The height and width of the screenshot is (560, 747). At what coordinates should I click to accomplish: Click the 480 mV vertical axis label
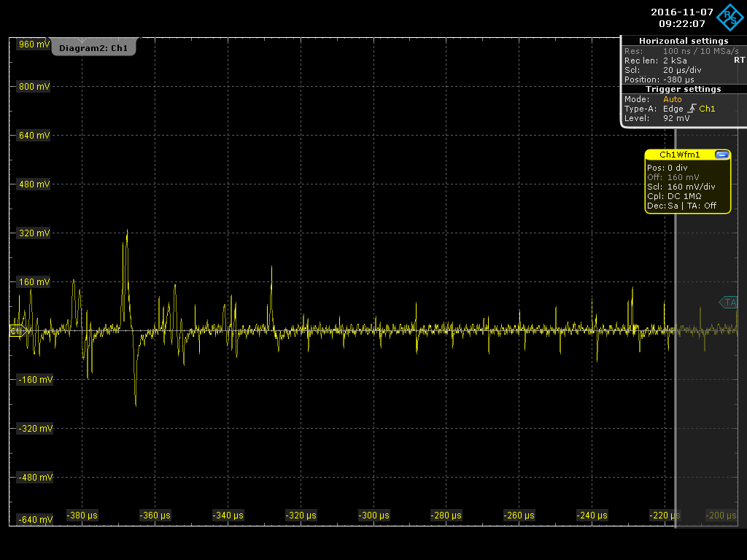(34, 184)
